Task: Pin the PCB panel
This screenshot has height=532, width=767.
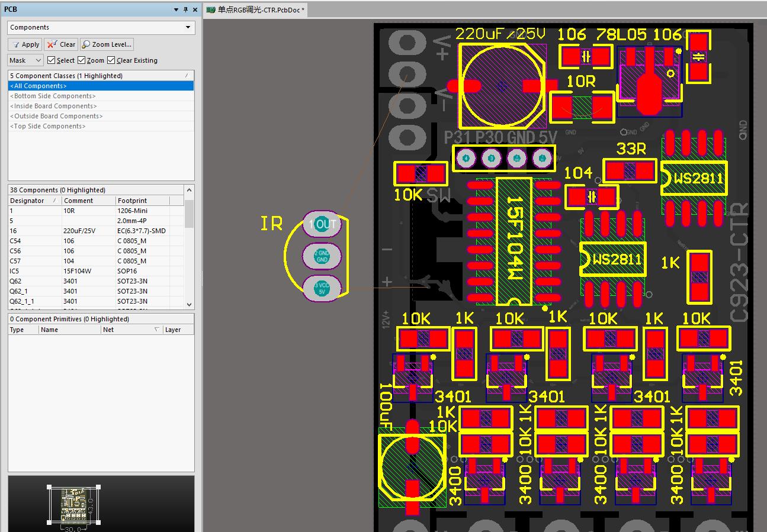Action: tap(185, 9)
